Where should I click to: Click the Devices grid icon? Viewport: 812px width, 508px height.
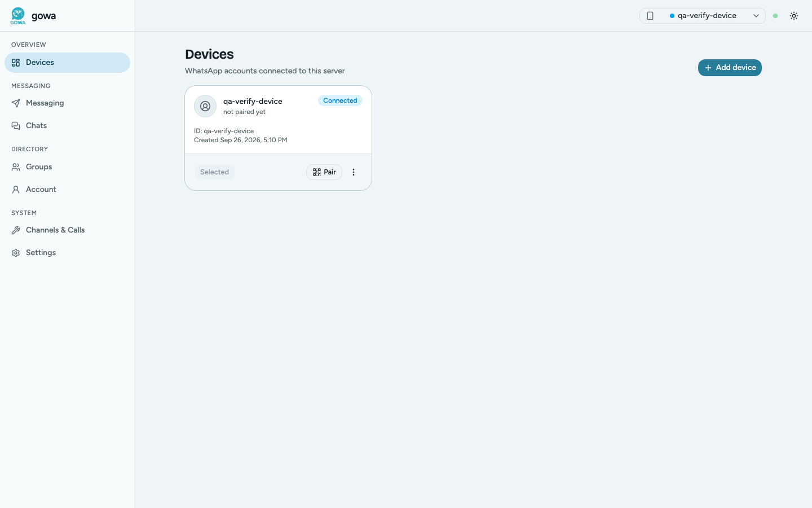(16, 63)
